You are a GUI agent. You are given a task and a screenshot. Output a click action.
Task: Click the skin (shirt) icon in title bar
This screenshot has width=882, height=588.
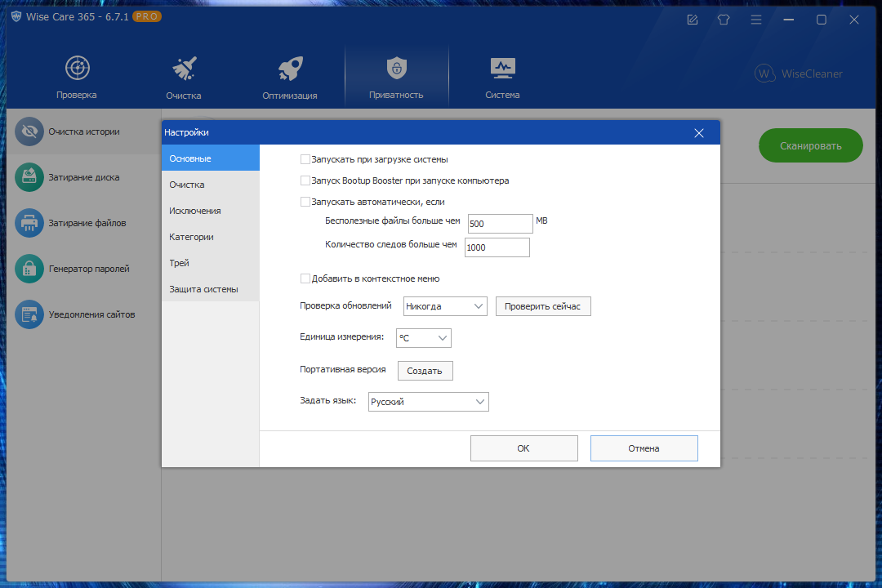point(723,20)
